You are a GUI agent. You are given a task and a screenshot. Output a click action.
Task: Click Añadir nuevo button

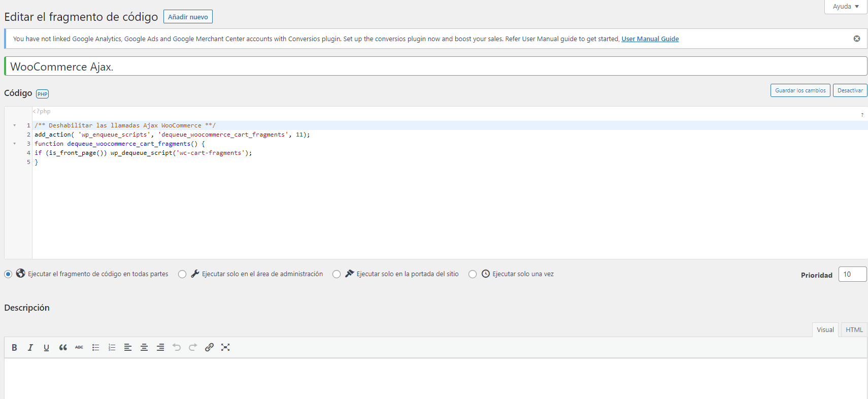188,17
